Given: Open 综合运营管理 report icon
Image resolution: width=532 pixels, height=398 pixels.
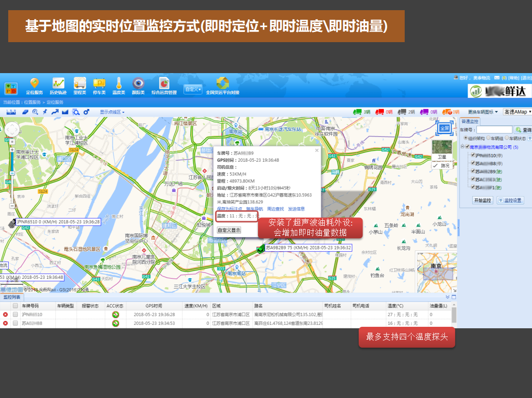Looking at the screenshot, I should [x=164, y=86].
